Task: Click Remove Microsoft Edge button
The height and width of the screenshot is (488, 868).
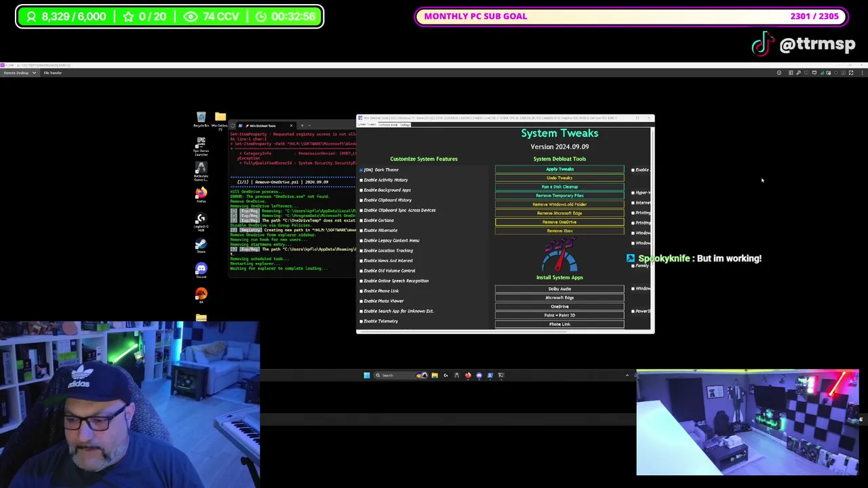Action: (559, 213)
